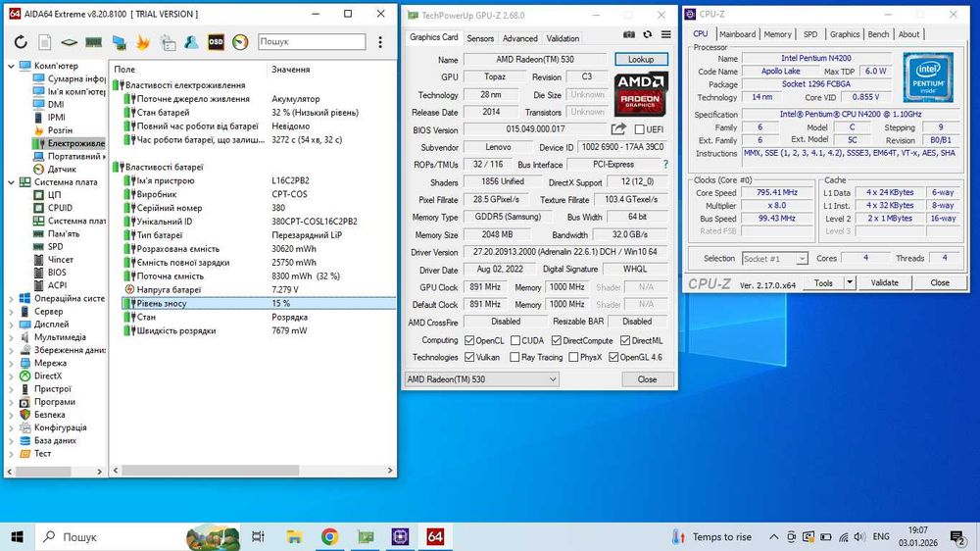Open the AMD Radeon(TM) 530 GPU selector dropdown
The width and height of the screenshot is (980, 551).
tap(481, 379)
